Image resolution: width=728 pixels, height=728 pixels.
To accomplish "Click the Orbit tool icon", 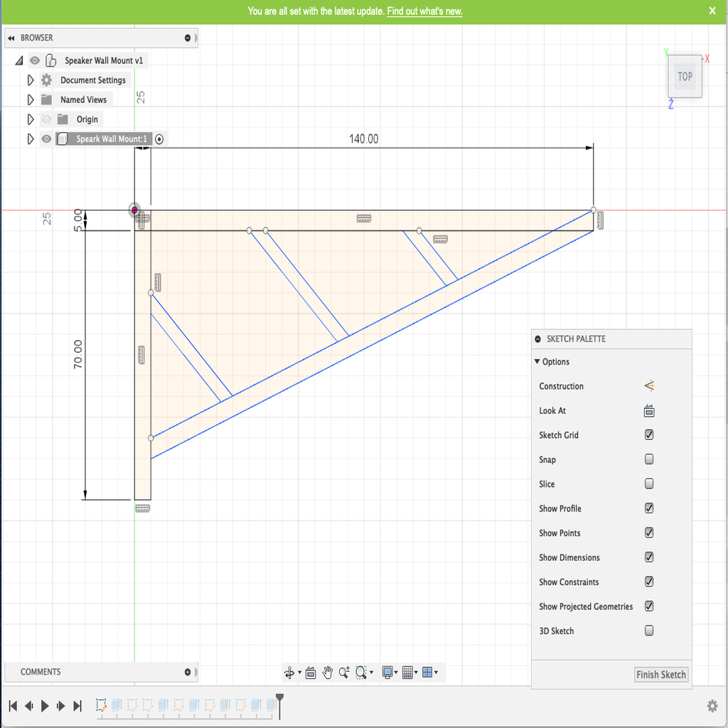I will click(x=289, y=673).
